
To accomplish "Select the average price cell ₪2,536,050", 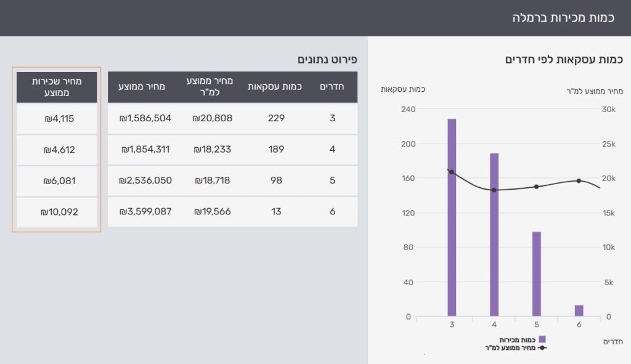I will click(145, 180).
